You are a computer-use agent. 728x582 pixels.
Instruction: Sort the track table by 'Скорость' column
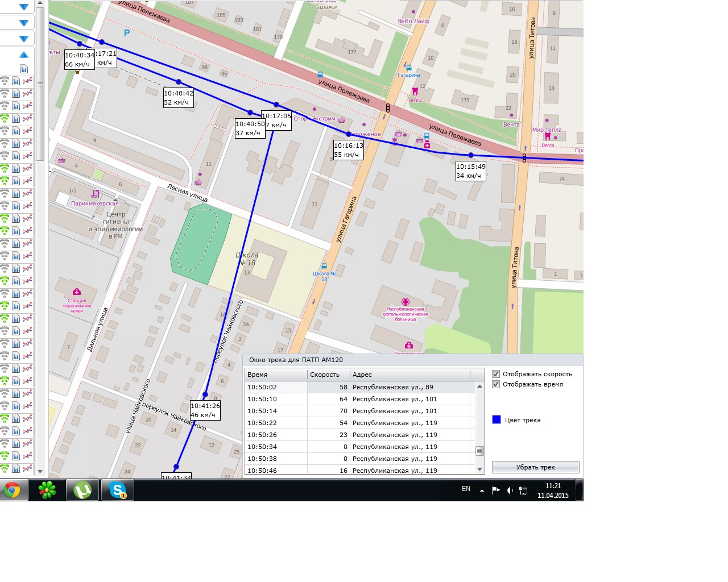327,375
